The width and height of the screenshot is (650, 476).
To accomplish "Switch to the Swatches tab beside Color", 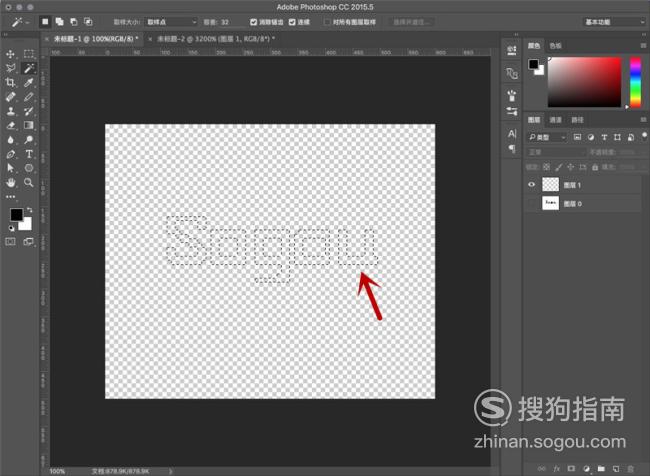I will pyautogui.click(x=555, y=46).
